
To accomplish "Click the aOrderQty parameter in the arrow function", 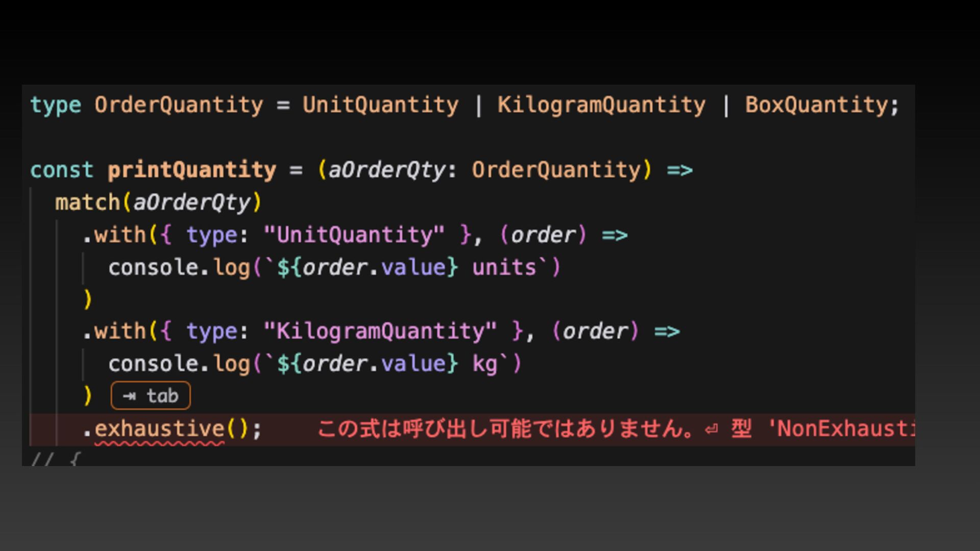I will click(x=386, y=170).
